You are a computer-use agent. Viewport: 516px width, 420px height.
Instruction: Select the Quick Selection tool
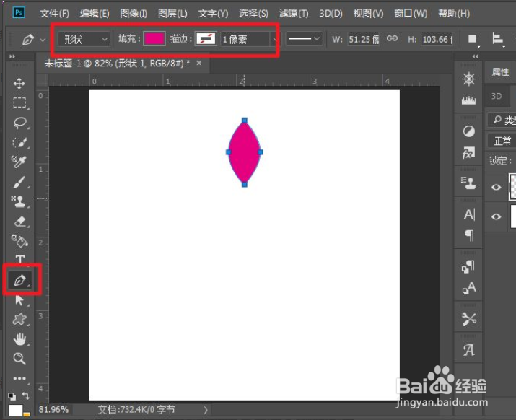pos(19,142)
